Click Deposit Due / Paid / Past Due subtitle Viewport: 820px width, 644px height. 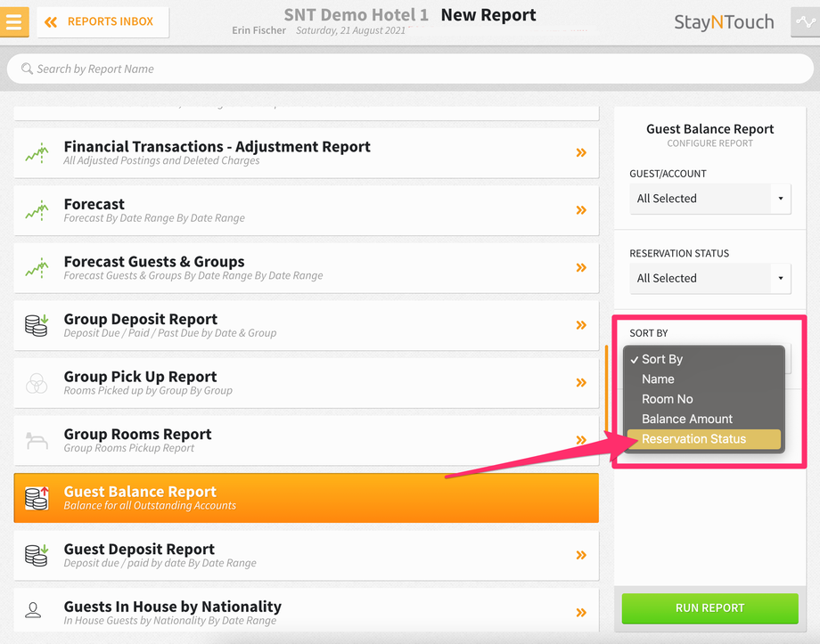[x=170, y=333]
